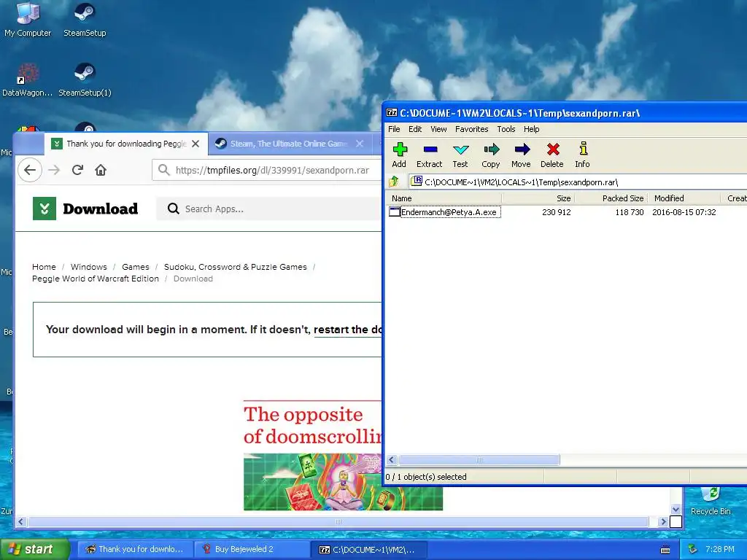747x560 pixels.
Task: Click the search magnifier icon on Download site
Action: click(x=174, y=209)
